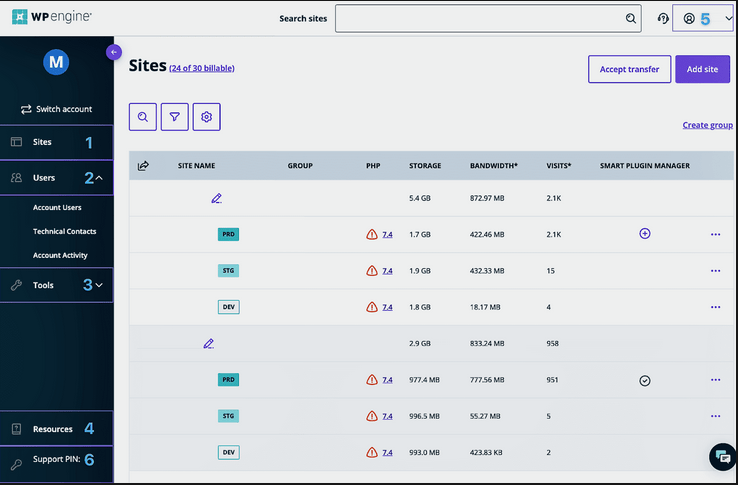Click the Accept transfer button
This screenshot has width=738, height=485.
pos(629,69)
